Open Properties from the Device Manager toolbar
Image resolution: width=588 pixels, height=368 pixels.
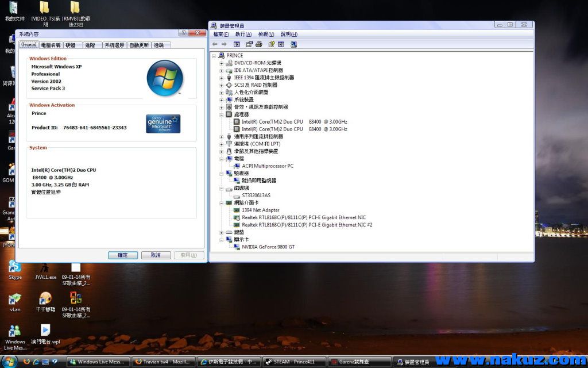click(x=249, y=44)
